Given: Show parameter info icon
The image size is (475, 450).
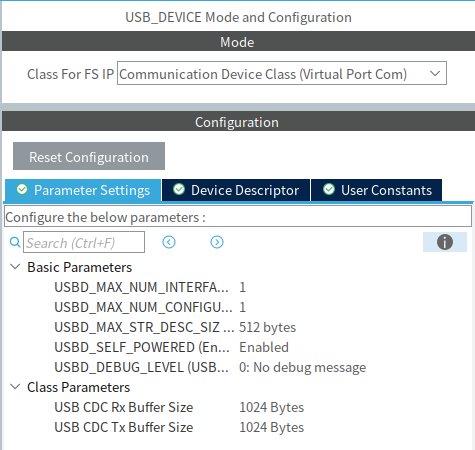Looking at the screenshot, I should 445,242.
